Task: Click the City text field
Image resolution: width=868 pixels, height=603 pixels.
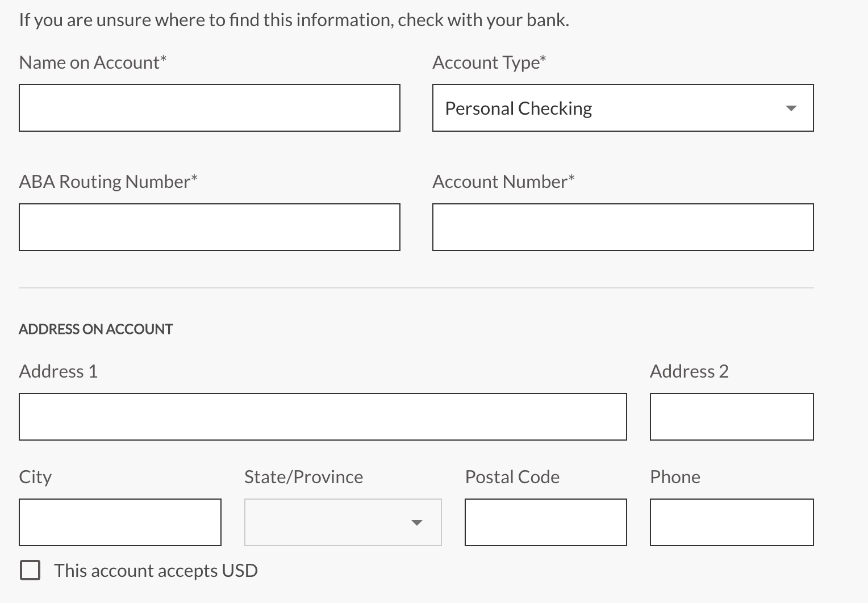Action: (x=120, y=522)
